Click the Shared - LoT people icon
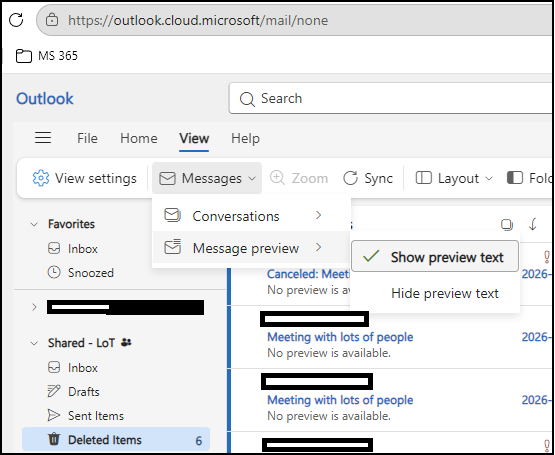The width and height of the screenshot is (555, 455). [126, 342]
